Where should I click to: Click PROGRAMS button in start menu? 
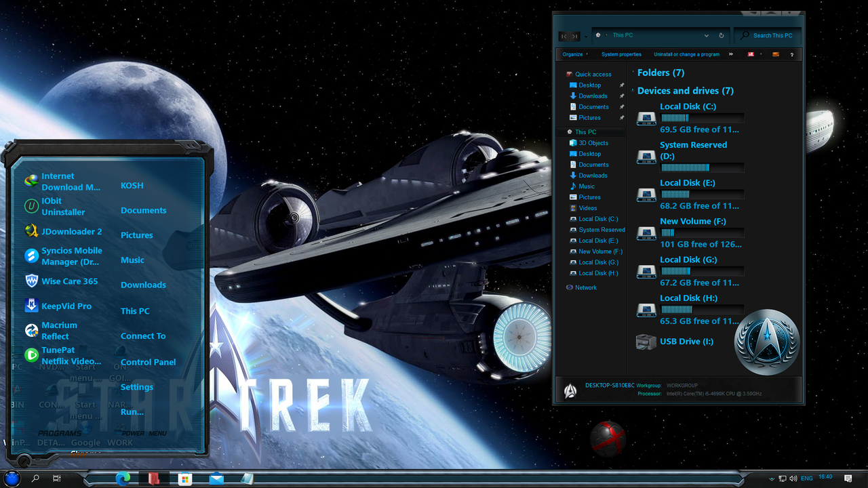60,433
